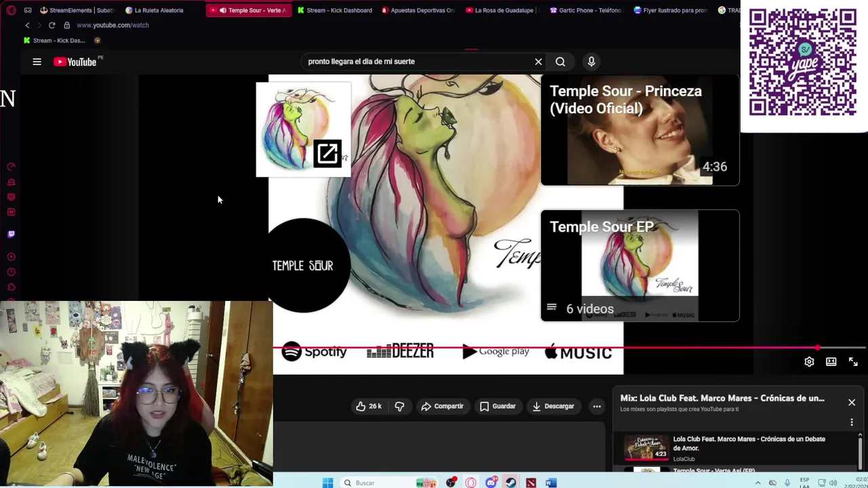Exit full screen on the player
This screenshot has width=868, height=488.
[853, 362]
